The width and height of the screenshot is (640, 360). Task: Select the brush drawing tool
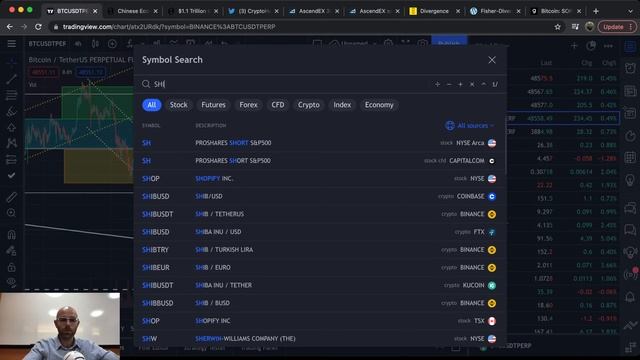coord(11,111)
